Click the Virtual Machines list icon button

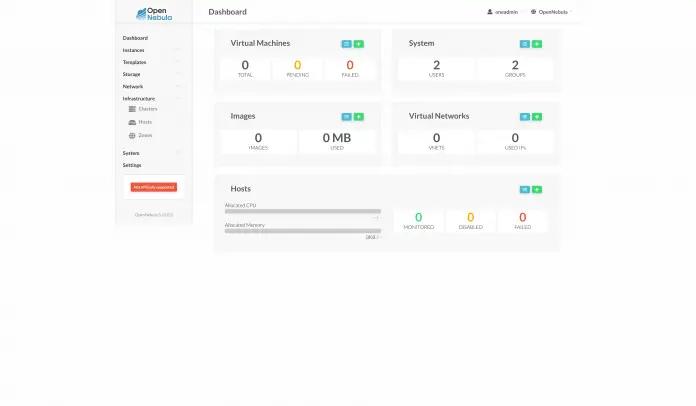pyautogui.click(x=346, y=44)
